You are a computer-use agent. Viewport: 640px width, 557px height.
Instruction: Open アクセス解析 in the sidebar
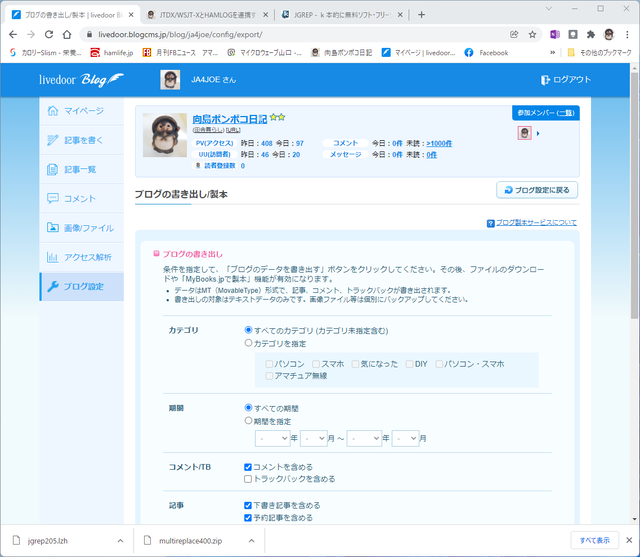82,257
